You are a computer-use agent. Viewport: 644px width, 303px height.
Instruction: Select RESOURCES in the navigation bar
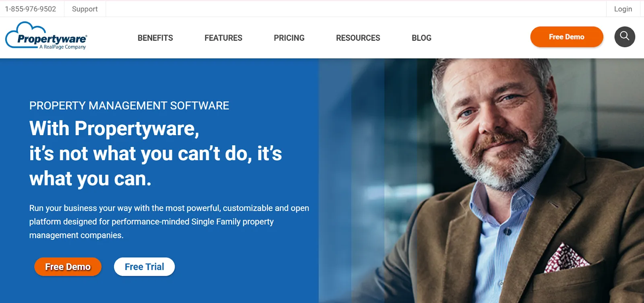tap(358, 38)
